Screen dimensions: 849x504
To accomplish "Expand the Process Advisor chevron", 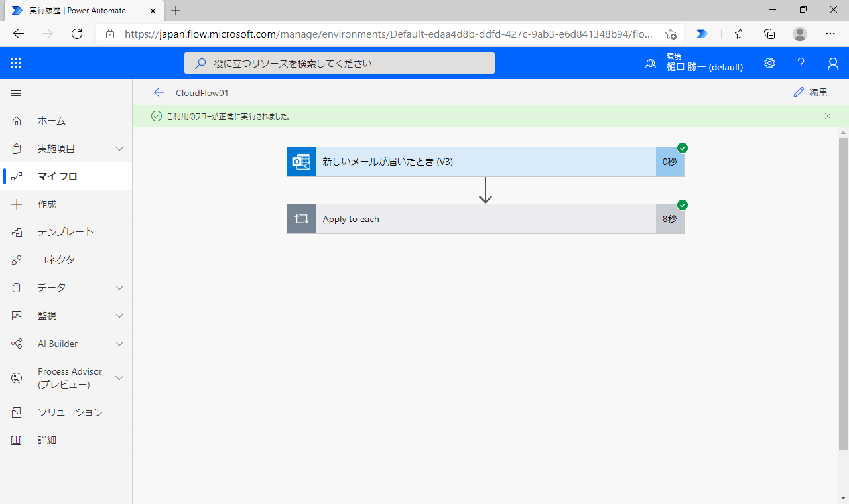I will tap(119, 378).
